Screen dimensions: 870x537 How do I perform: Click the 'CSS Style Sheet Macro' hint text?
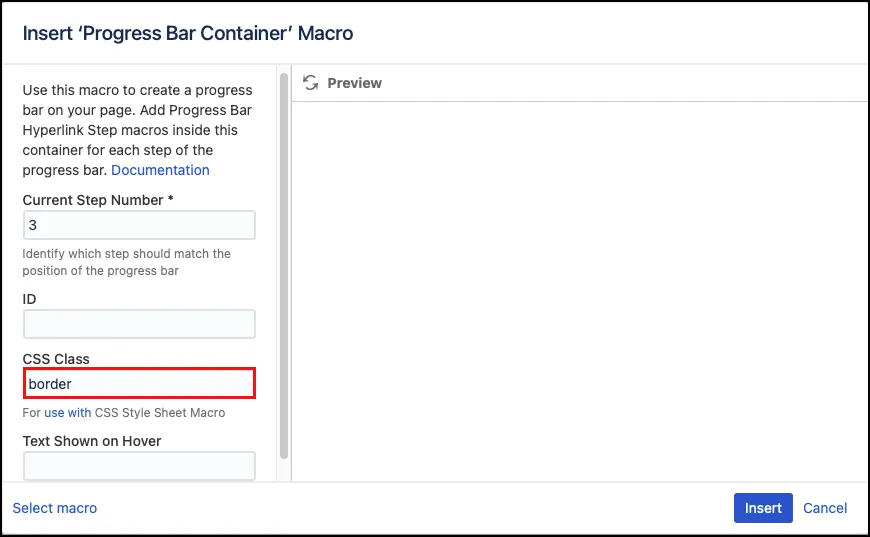(160, 413)
